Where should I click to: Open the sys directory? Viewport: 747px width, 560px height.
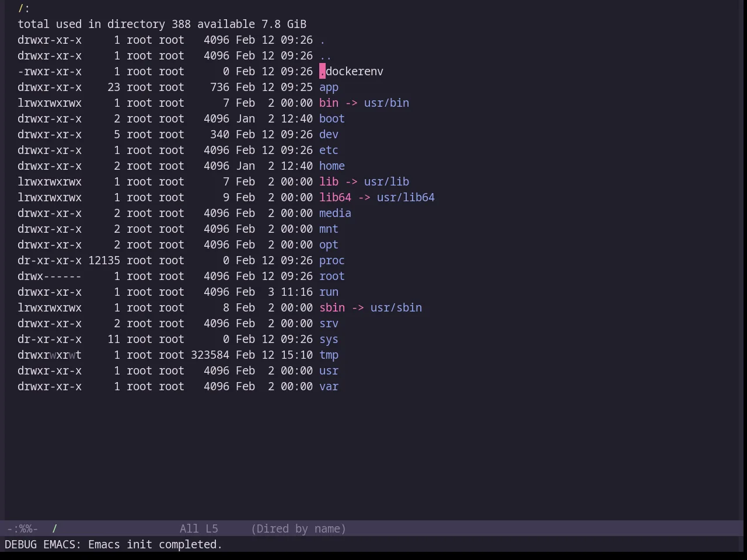click(329, 339)
